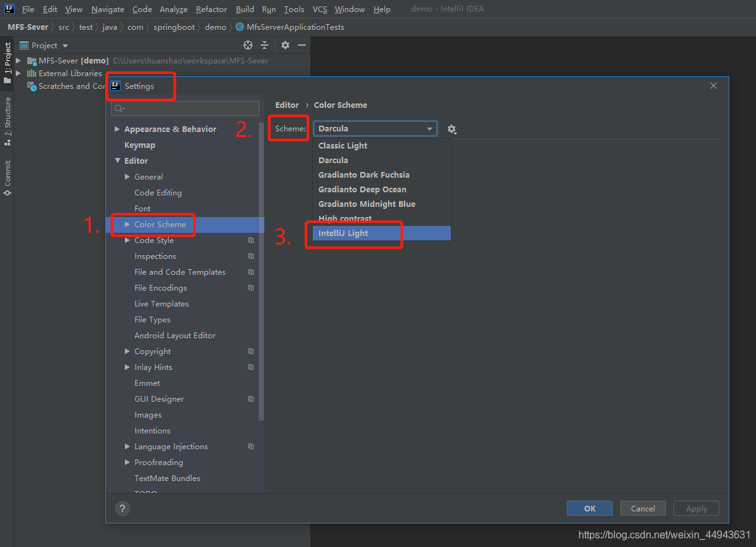Screen dimensions: 756x547
Task: Click the collapse all icon in Project panel
Action: point(264,45)
